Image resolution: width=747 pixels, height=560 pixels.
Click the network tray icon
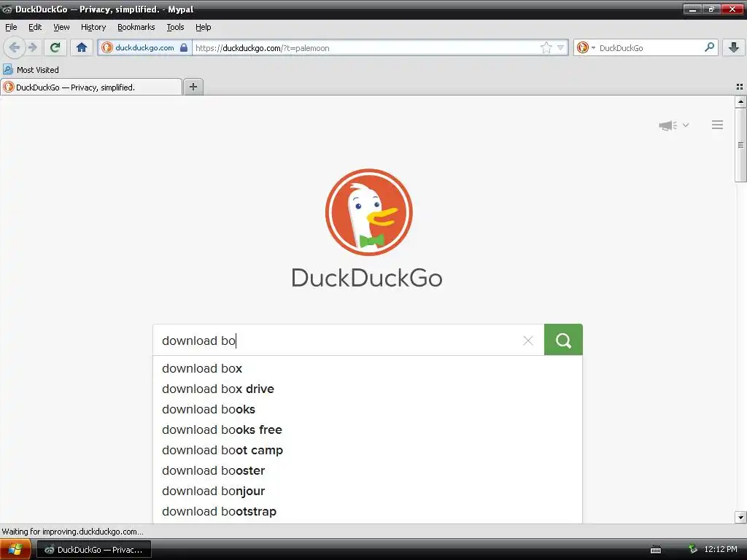coord(693,549)
